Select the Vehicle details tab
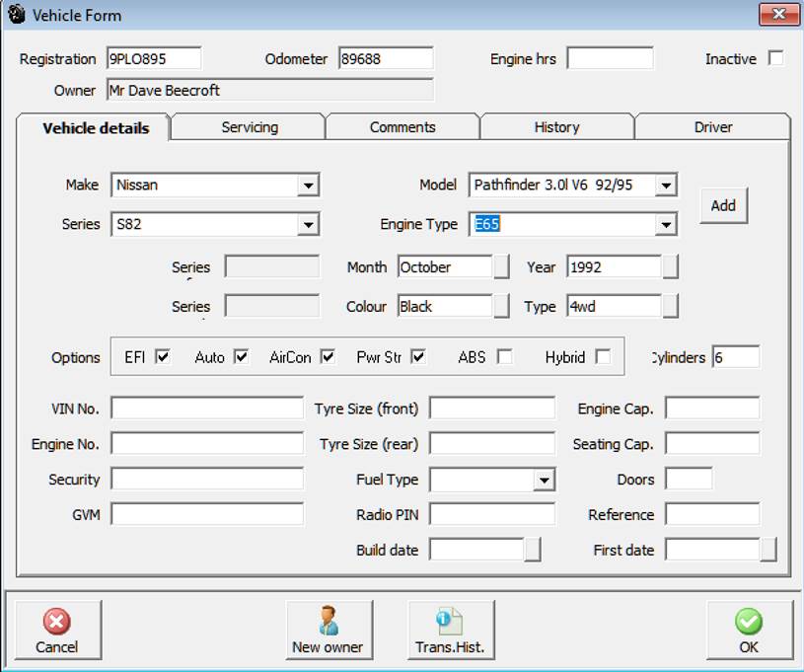Viewport: 804px width, 672px height. click(x=96, y=128)
